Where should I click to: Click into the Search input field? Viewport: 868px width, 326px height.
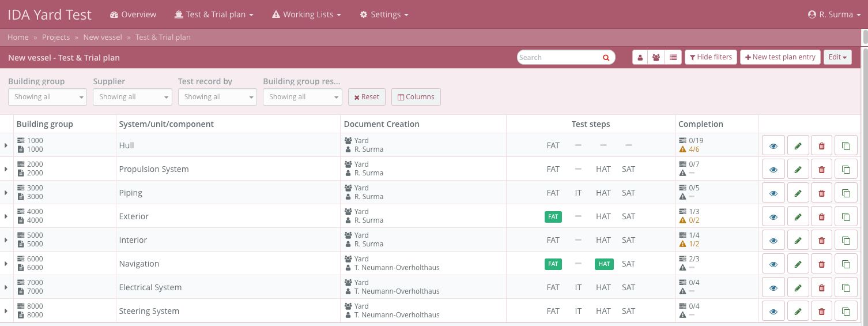click(x=558, y=58)
